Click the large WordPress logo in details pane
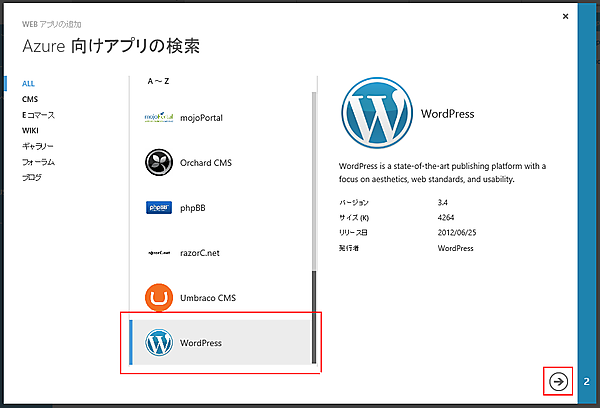600x408 pixels. click(x=376, y=114)
